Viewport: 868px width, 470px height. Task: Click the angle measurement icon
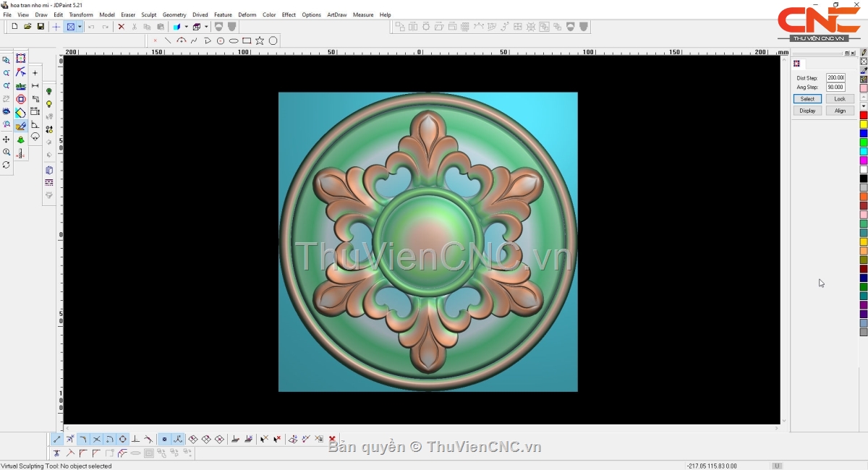click(35, 125)
